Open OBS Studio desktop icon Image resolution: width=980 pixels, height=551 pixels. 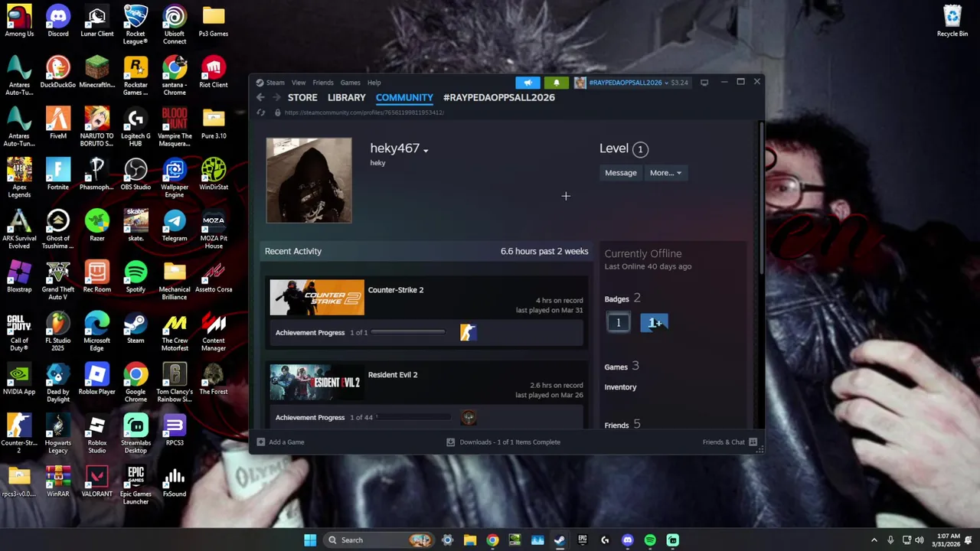coord(136,174)
